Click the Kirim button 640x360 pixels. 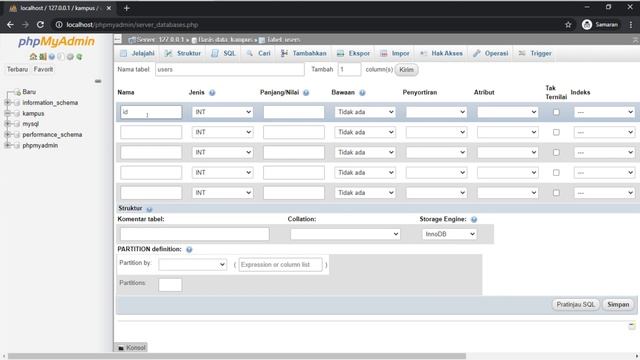click(x=407, y=70)
